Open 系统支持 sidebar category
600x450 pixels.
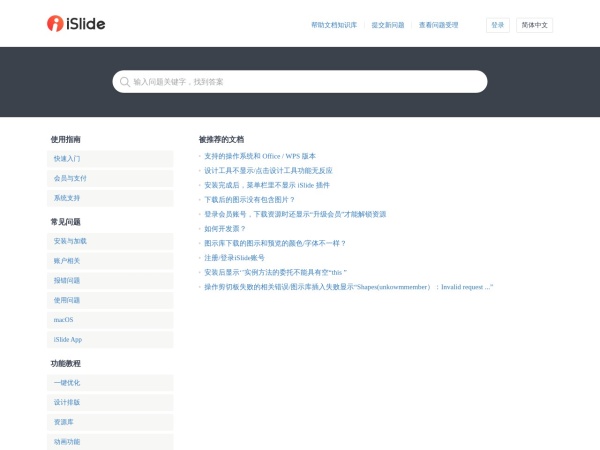tap(110, 198)
